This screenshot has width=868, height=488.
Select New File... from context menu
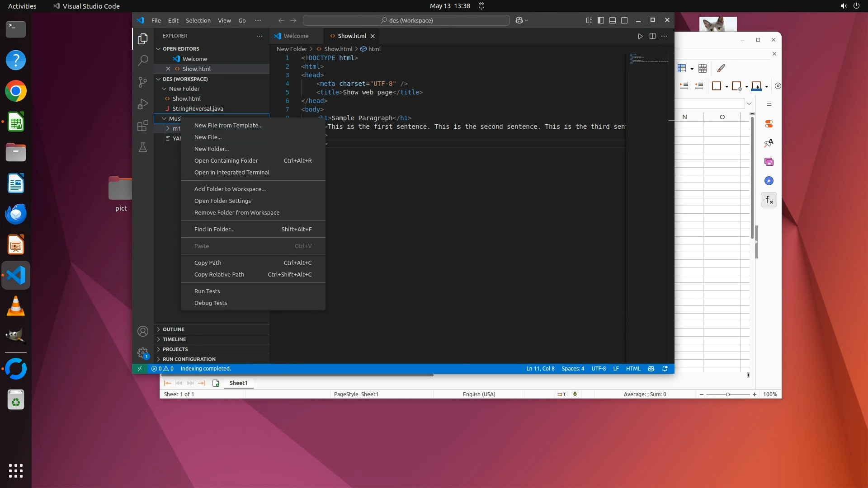click(x=208, y=137)
